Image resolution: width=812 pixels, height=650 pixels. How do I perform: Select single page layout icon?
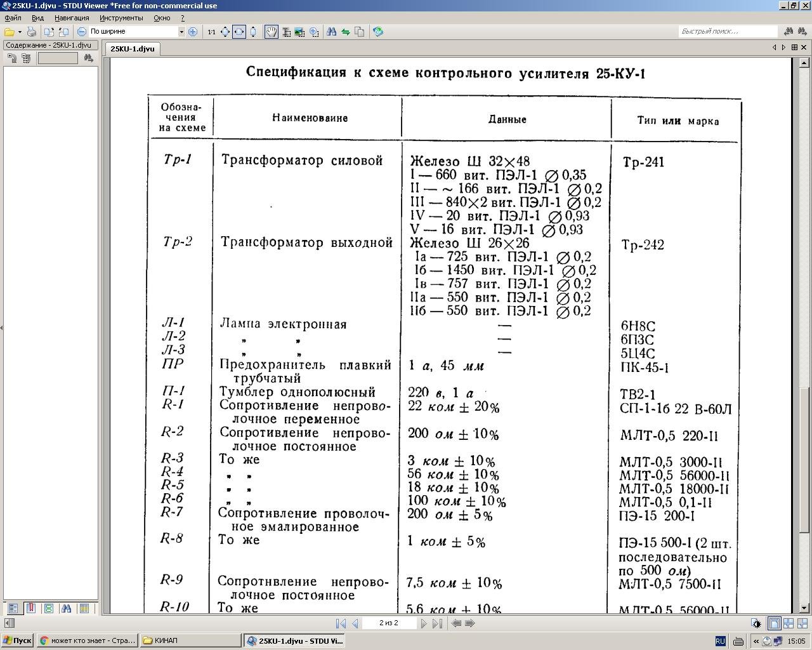(x=774, y=623)
